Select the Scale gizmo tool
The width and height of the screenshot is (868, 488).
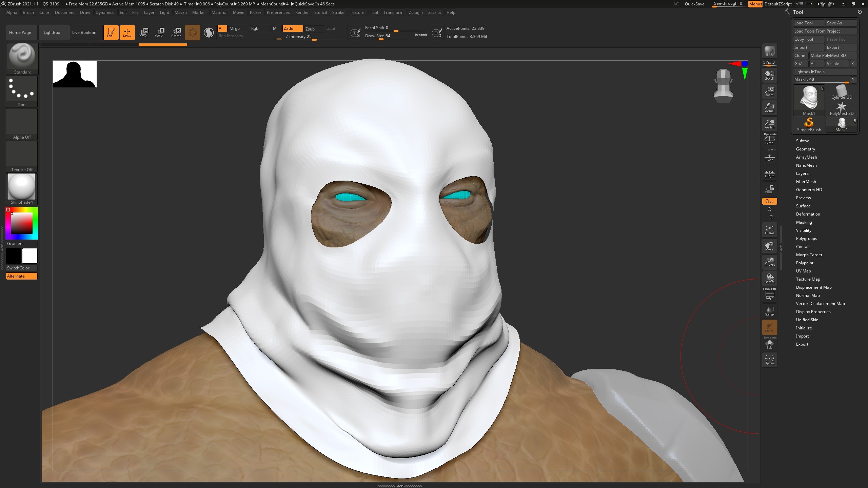click(159, 33)
